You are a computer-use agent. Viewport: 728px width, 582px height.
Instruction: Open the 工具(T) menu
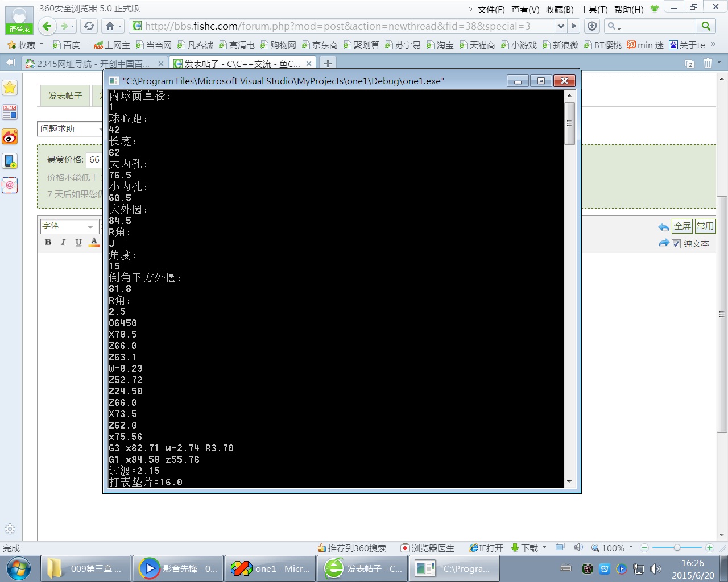tap(594, 9)
